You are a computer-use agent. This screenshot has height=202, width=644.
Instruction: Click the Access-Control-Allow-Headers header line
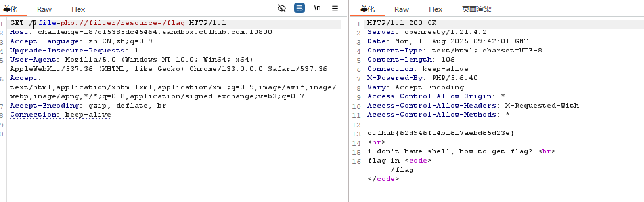pos(473,106)
